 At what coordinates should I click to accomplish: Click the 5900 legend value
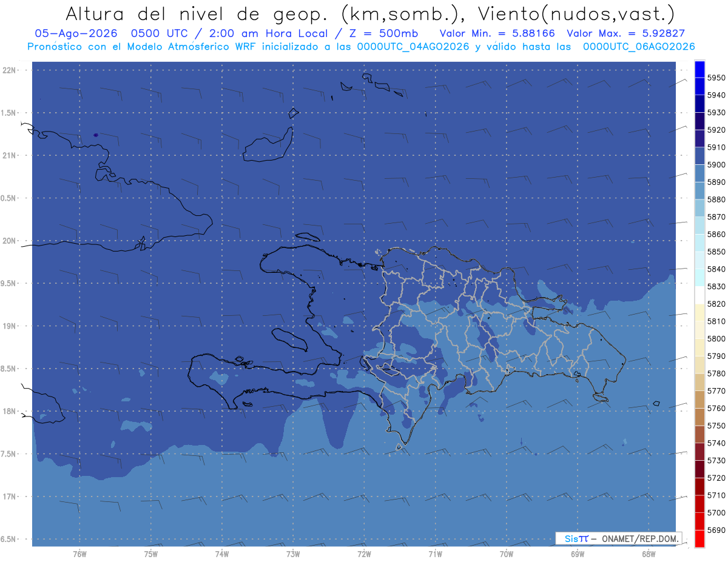point(716,165)
